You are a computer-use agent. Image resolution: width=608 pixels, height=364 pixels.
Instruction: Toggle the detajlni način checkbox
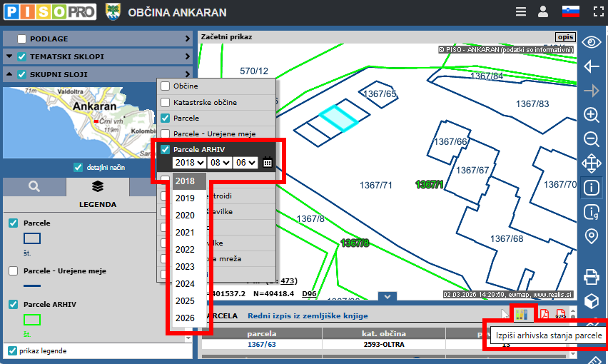(78, 167)
